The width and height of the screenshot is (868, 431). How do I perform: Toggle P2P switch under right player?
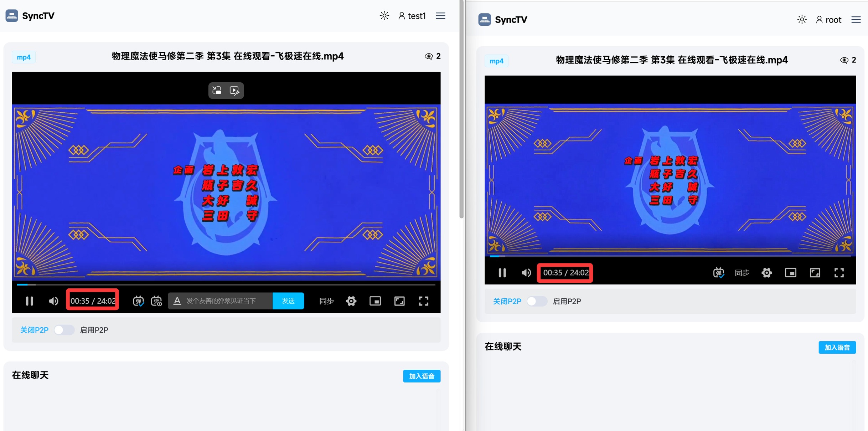click(x=537, y=301)
